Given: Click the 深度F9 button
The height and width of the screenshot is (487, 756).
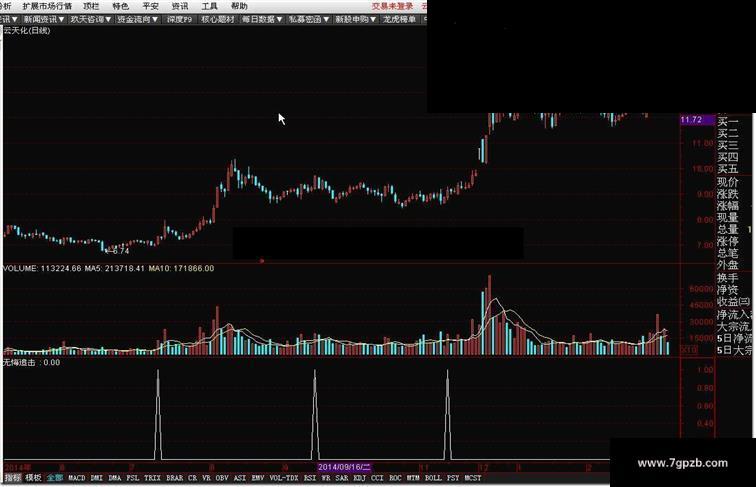Looking at the screenshot, I should [x=179, y=19].
